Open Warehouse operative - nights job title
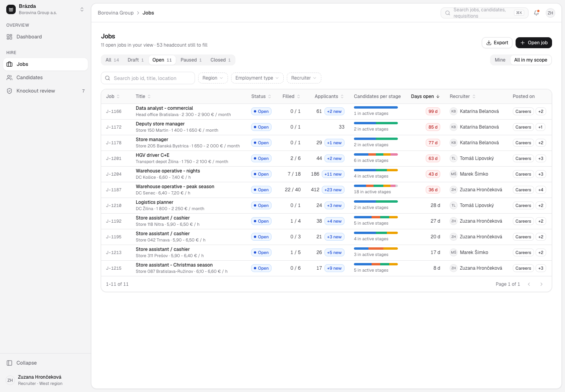565x392 pixels. (168, 171)
